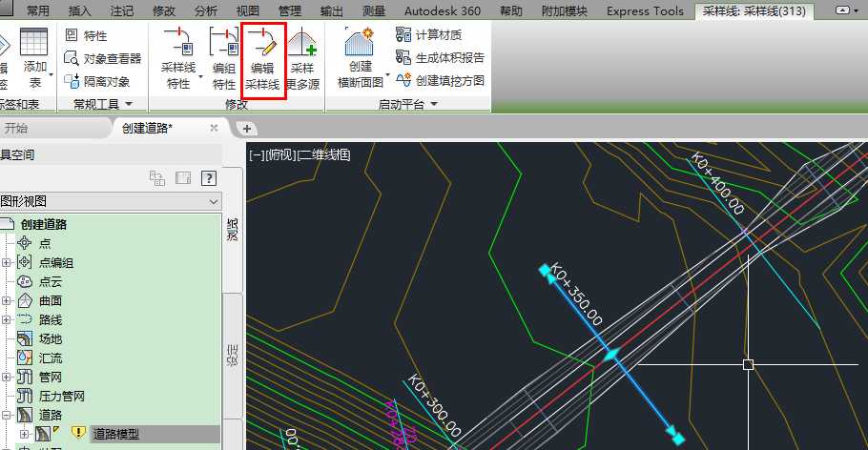Open the 附加模块 Add-ins ribbon tab
Viewport: 868px width, 450px height.
(564, 10)
